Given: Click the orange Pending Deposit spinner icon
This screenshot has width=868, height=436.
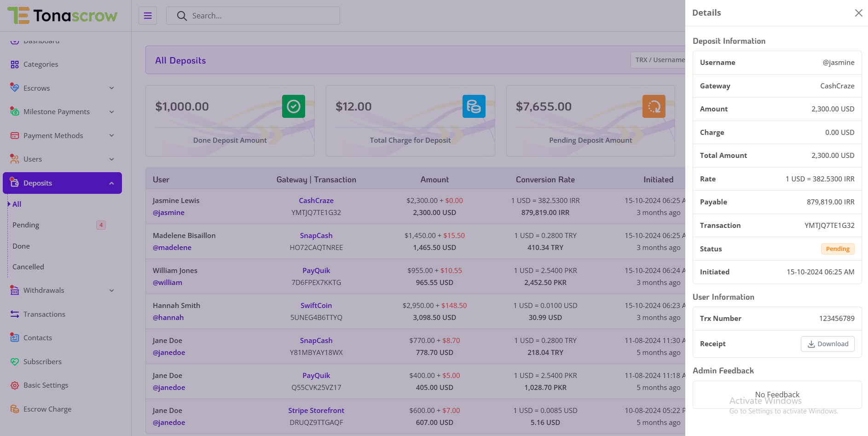Looking at the screenshot, I should [654, 106].
